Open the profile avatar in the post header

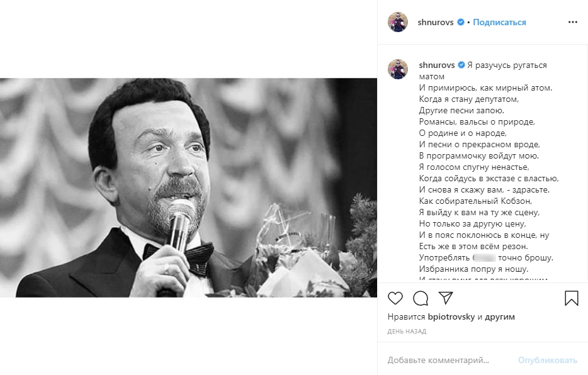tap(398, 22)
